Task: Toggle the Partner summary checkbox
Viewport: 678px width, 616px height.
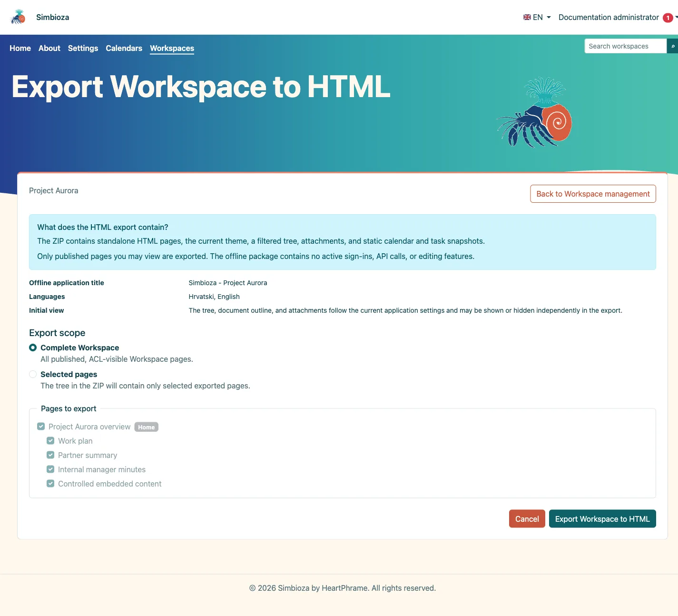Action: pos(50,455)
